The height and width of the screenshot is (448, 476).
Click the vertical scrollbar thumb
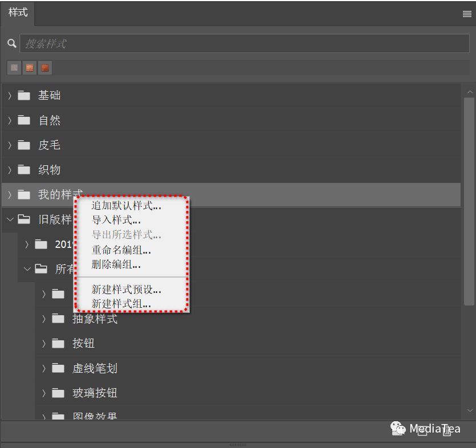click(x=469, y=202)
